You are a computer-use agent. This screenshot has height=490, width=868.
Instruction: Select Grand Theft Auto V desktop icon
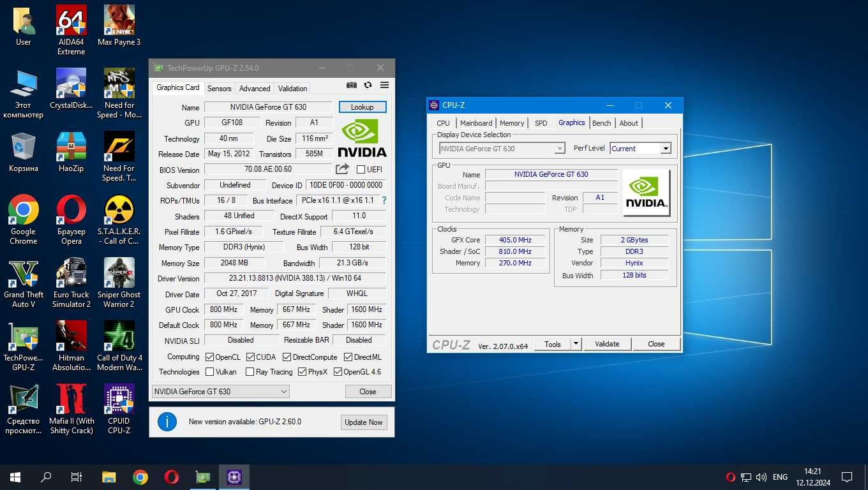tap(24, 283)
